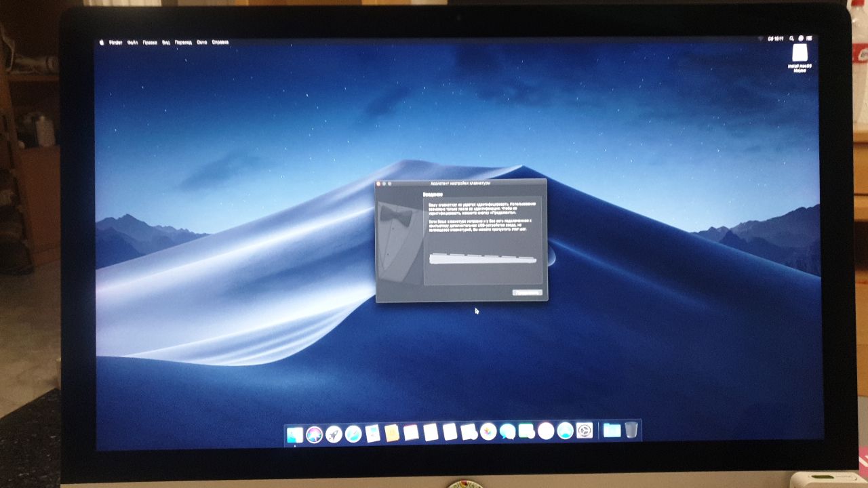Open Contacts brown book icon in Dock
The height and width of the screenshot is (488, 868).
coord(392,432)
